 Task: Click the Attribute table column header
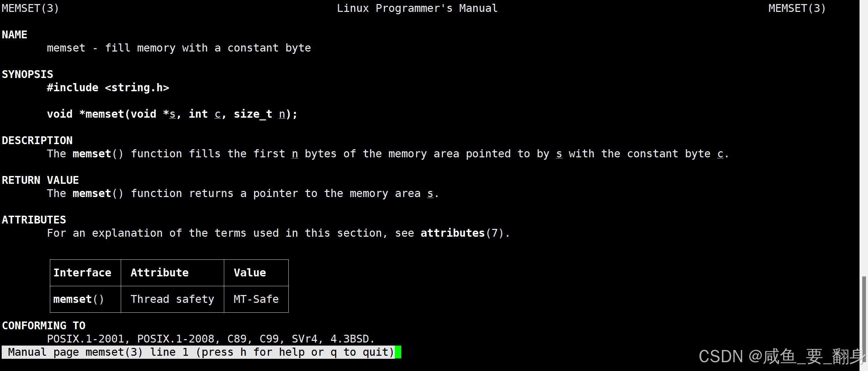tap(159, 273)
